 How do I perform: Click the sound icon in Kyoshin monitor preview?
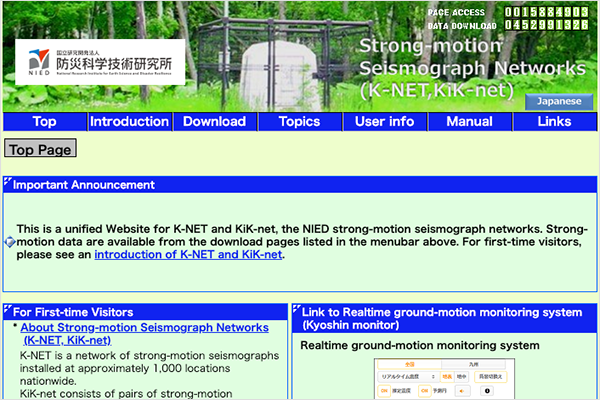[460, 389]
